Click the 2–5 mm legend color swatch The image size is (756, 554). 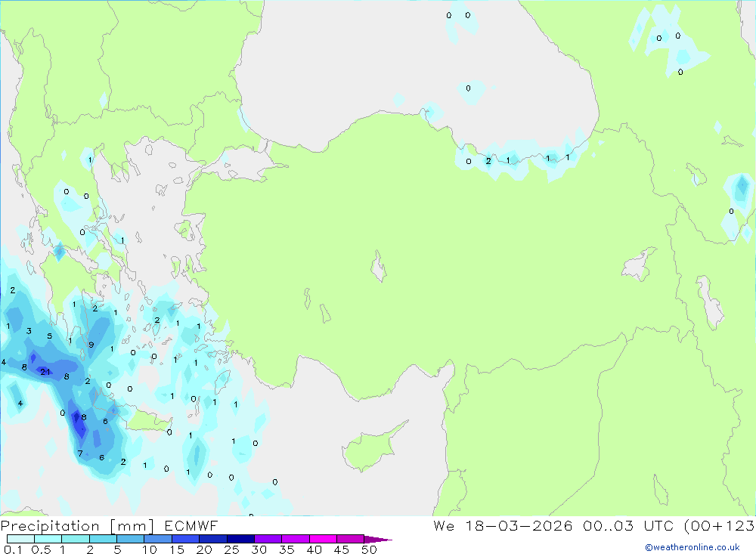(103, 539)
